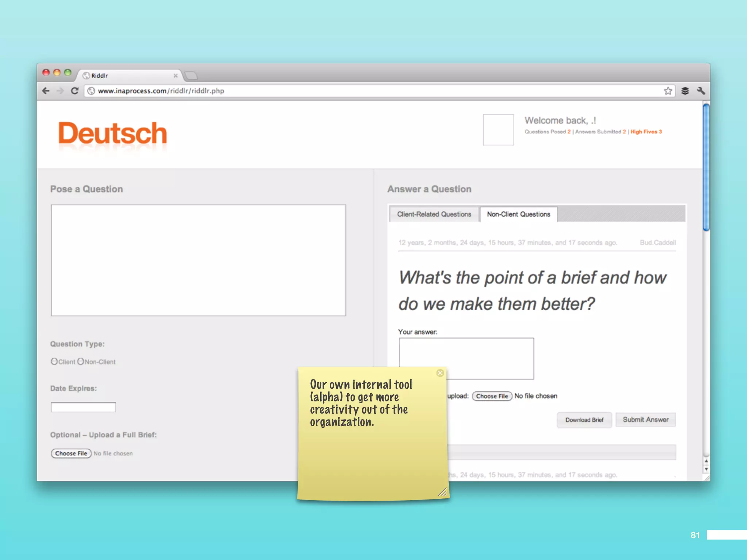Click the sticky note resize corner
The height and width of the screenshot is (560, 747).
(442, 493)
